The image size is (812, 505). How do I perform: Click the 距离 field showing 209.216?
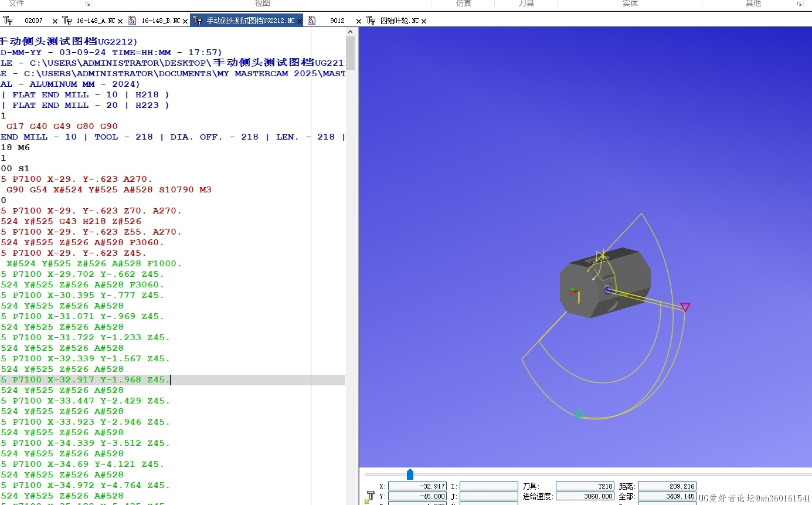point(667,486)
